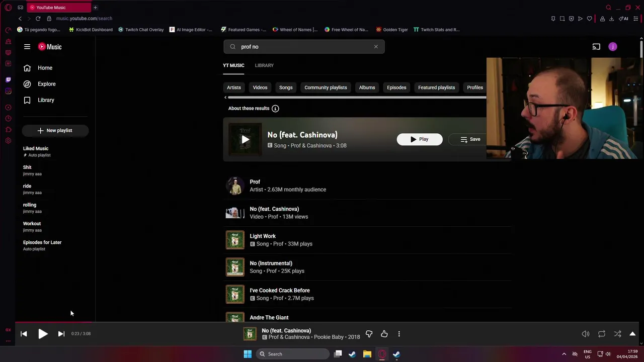Open About these results info icon
This screenshot has height=362, width=644.
click(275, 109)
